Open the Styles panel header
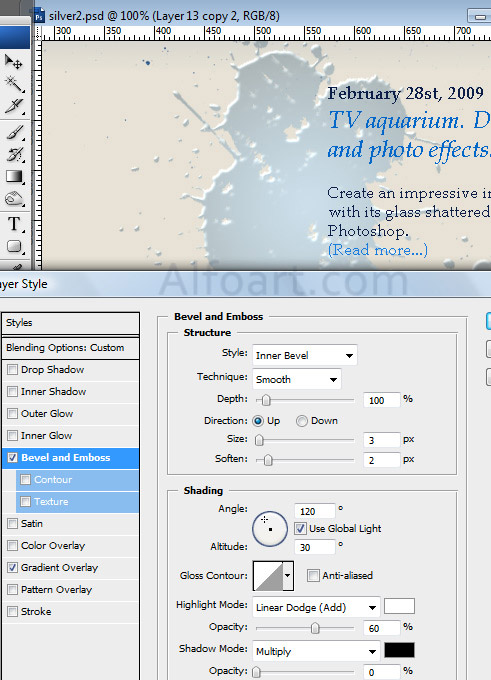Viewport: 491px width, 680px height. coord(70,323)
